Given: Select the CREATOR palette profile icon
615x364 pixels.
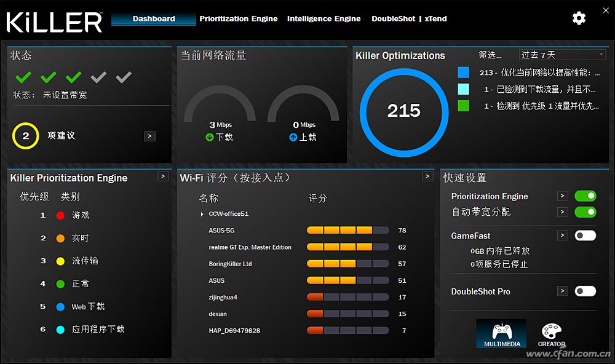Looking at the screenshot, I should [x=552, y=335].
